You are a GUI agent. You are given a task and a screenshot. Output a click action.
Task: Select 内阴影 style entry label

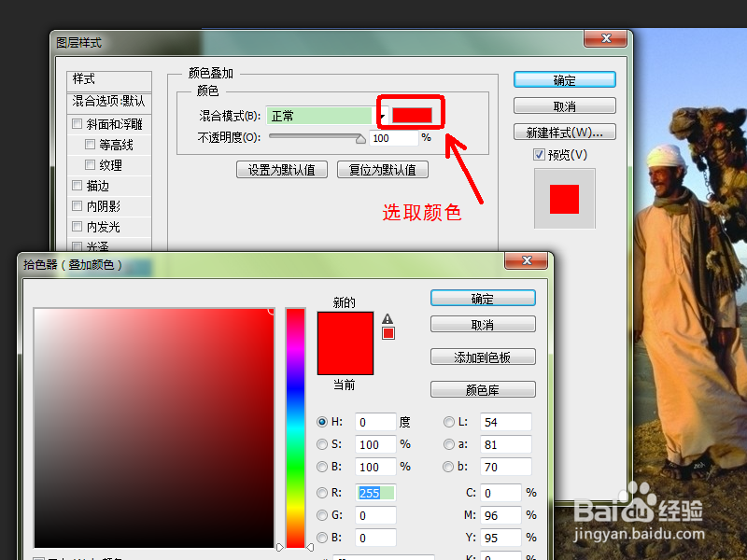coord(104,206)
